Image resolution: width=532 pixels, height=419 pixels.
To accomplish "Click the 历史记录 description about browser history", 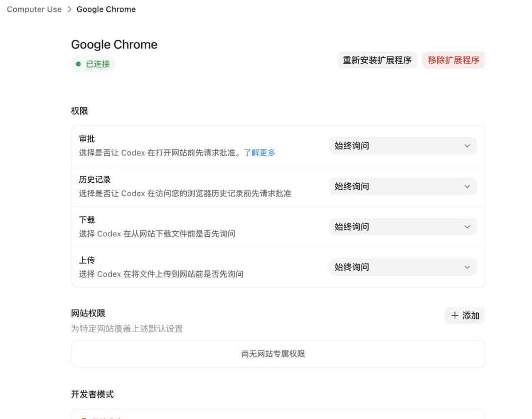I will [185, 194].
